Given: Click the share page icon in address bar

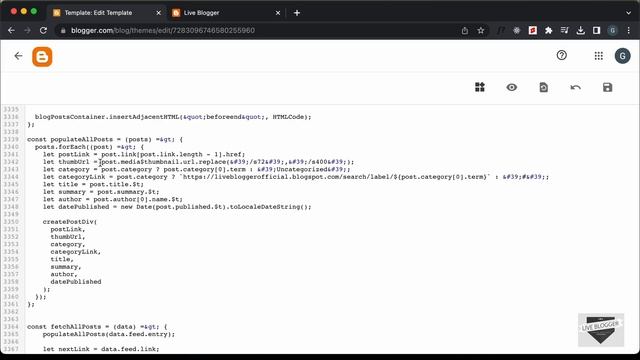Looking at the screenshot, I should click(464, 30).
